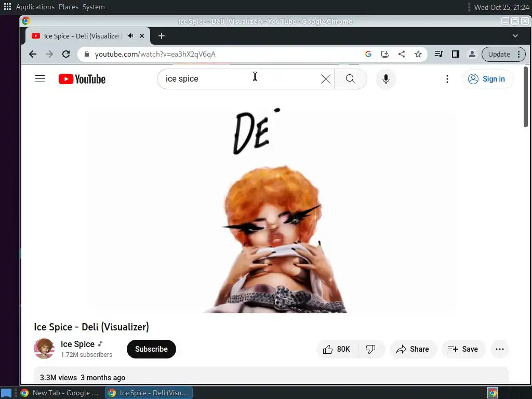This screenshot has height=399, width=532.
Task: Toggle Chrome side panel
Action: (455, 54)
